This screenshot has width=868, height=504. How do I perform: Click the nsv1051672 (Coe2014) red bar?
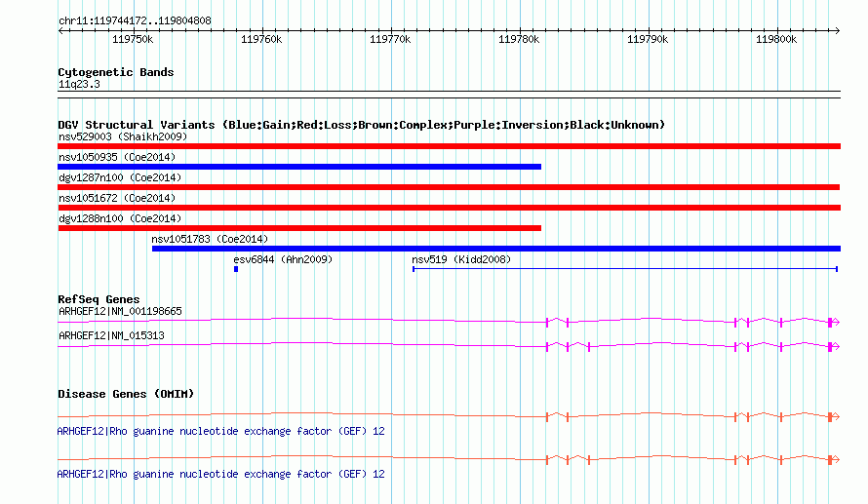click(x=449, y=208)
